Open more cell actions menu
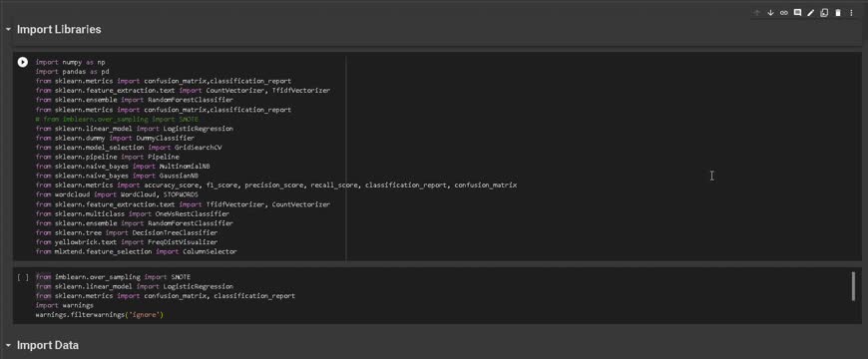Viewport: 868px width, 359px height. pyautogui.click(x=851, y=13)
